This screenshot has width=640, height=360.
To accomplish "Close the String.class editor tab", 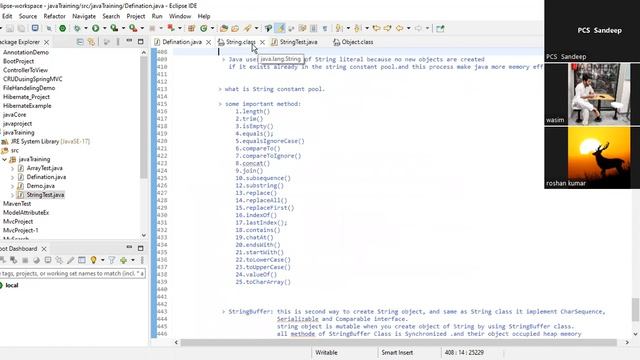I will 262,42.
